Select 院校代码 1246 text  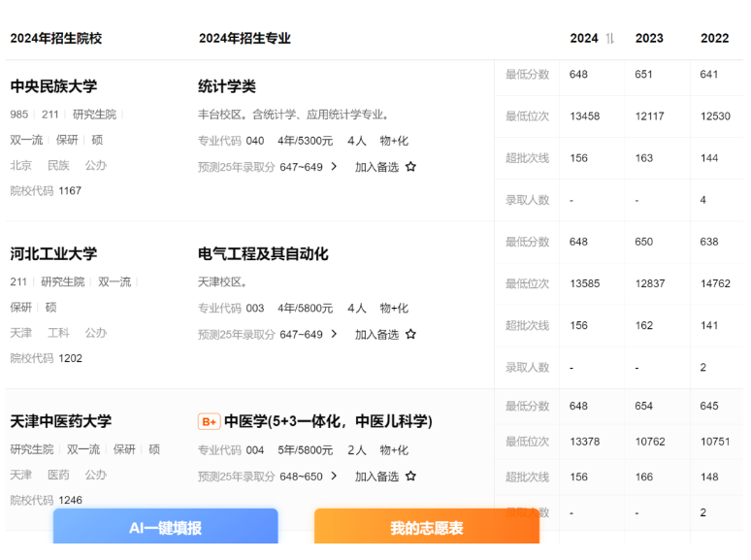[x=46, y=501]
